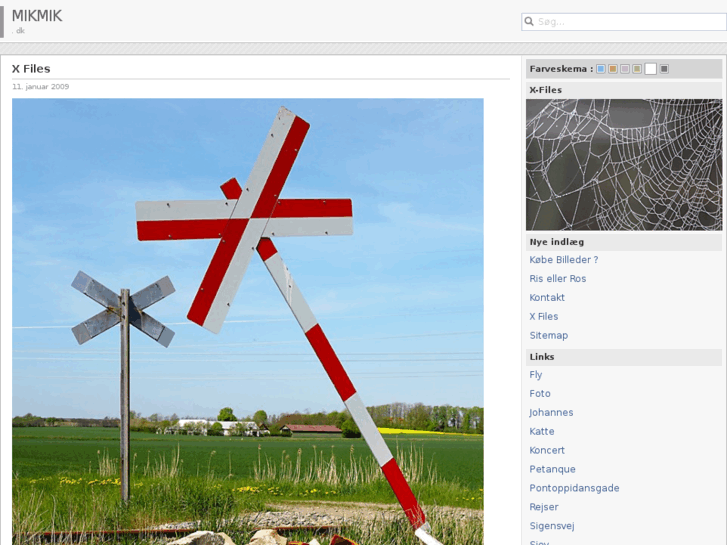Open the Foto link

point(540,394)
